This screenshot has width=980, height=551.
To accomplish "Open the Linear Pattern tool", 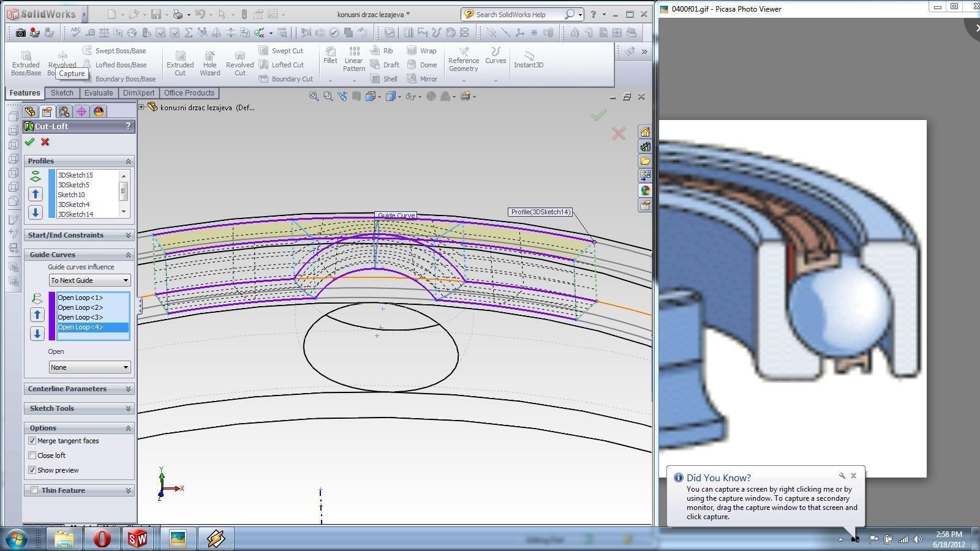I will (x=354, y=51).
